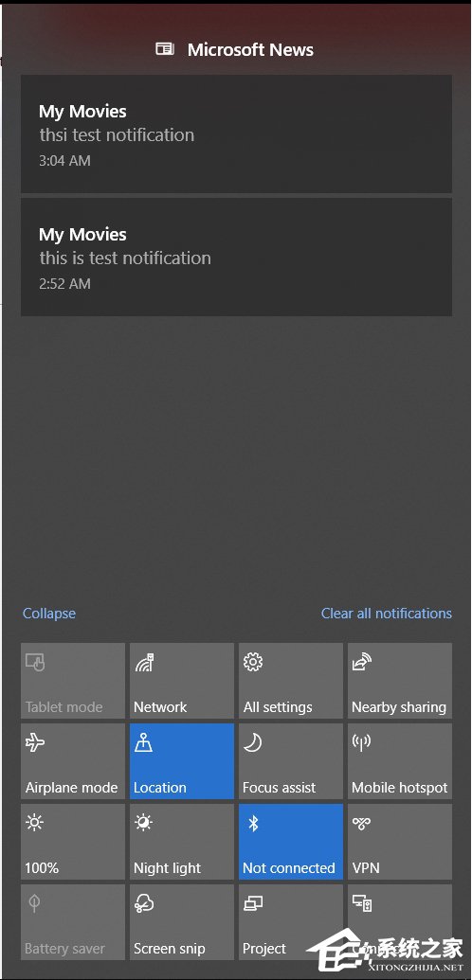
Task: Collapse the quick actions panel
Action: (49, 614)
